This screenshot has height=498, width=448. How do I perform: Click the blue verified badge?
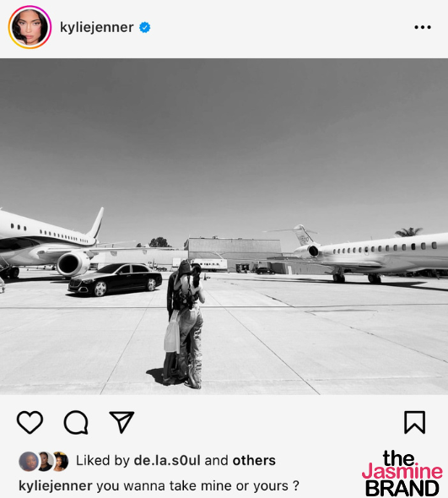click(x=145, y=28)
